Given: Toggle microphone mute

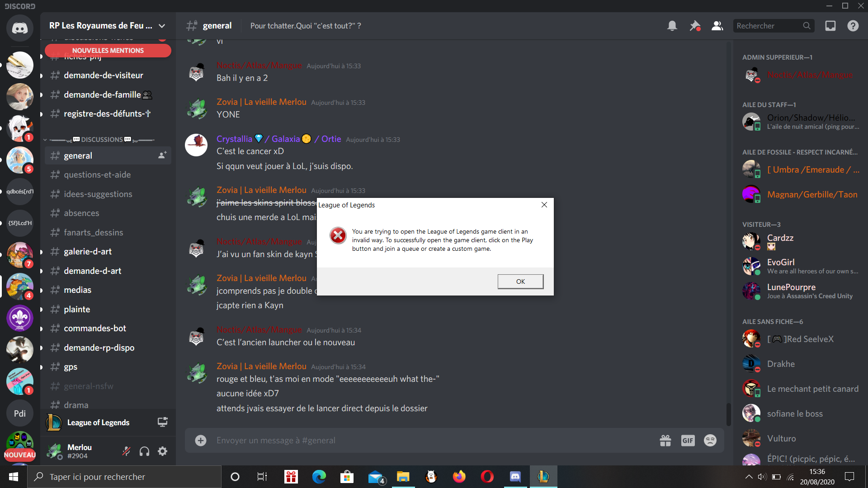Looking at the screenshot, I should click(x=126, y=451).
